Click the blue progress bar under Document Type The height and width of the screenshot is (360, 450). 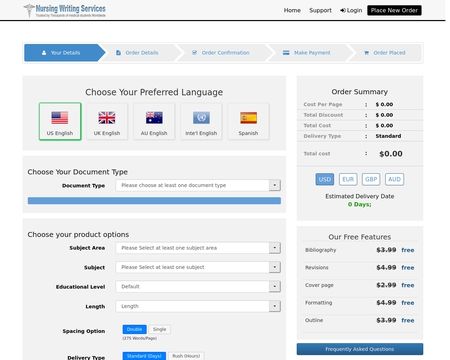pyautogui.click(x=154, y=201)
